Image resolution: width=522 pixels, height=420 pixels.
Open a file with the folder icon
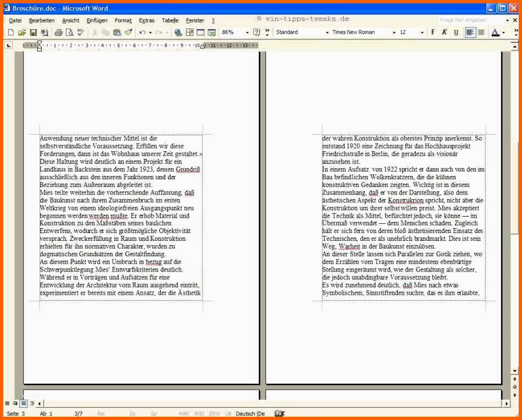point(22,32)
